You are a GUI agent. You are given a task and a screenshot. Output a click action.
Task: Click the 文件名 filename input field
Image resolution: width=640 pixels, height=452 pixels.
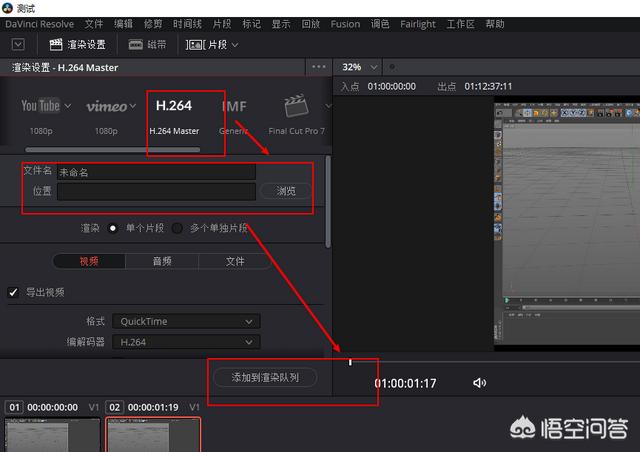pyautogui.click(x=156, y=172)
